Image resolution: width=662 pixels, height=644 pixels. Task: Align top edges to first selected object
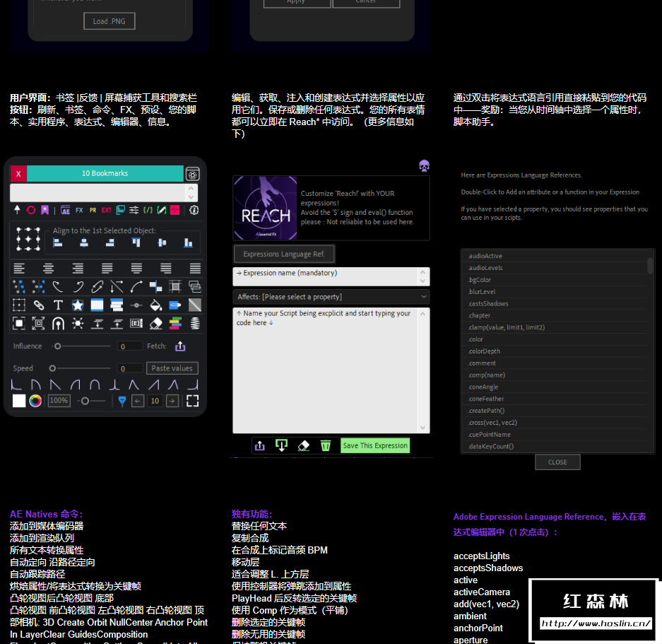point(136,242)
